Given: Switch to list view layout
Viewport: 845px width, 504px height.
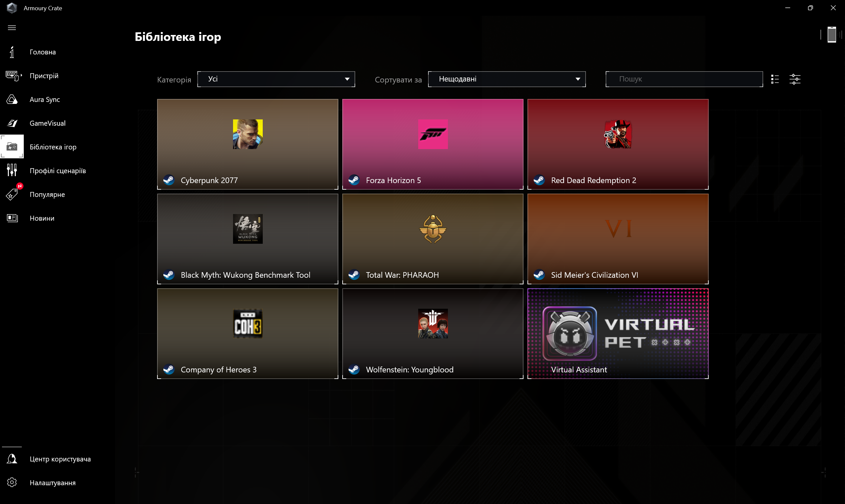Looking at the screenshot, I should click(x=775, y=79).
